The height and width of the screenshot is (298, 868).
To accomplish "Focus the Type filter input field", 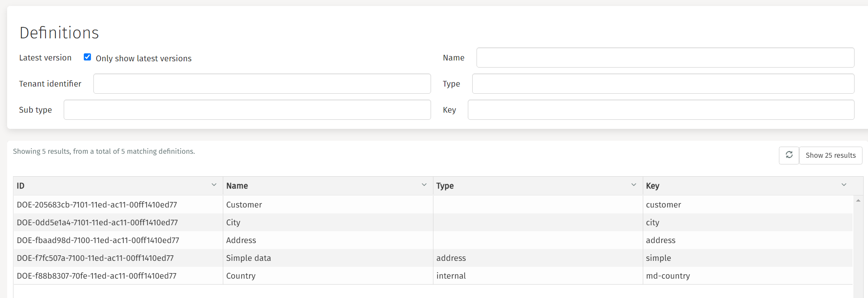I will click(x=663, y=83).
